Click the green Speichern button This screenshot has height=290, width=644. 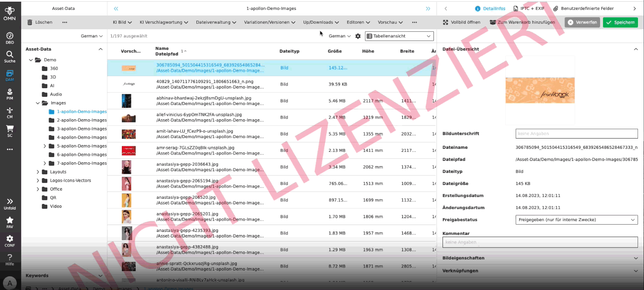[620, 22]
